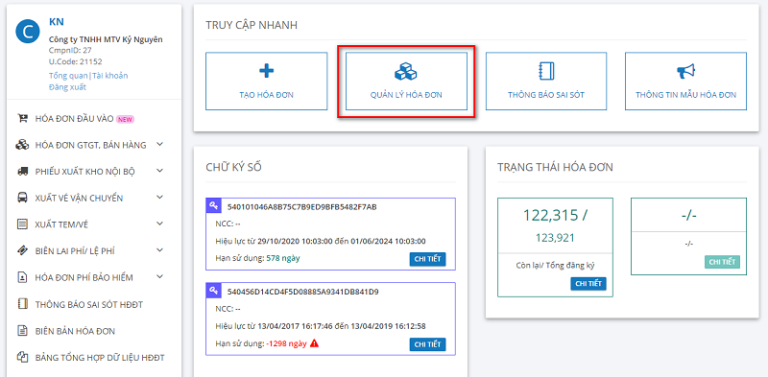Click the megaphone icon in Thông tin mẫu hóa đơn tile
This screenshot has height=377, width=768.
click(x=686, y=72)
